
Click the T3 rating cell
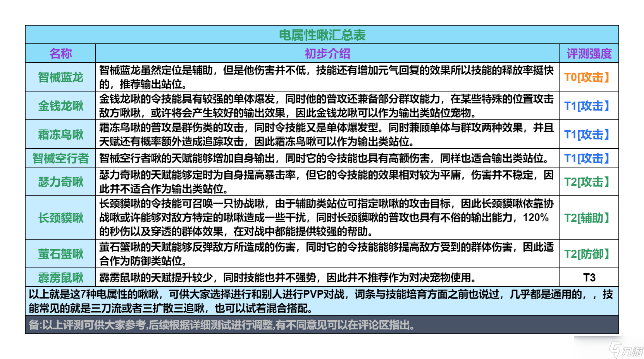coord(589,278)
